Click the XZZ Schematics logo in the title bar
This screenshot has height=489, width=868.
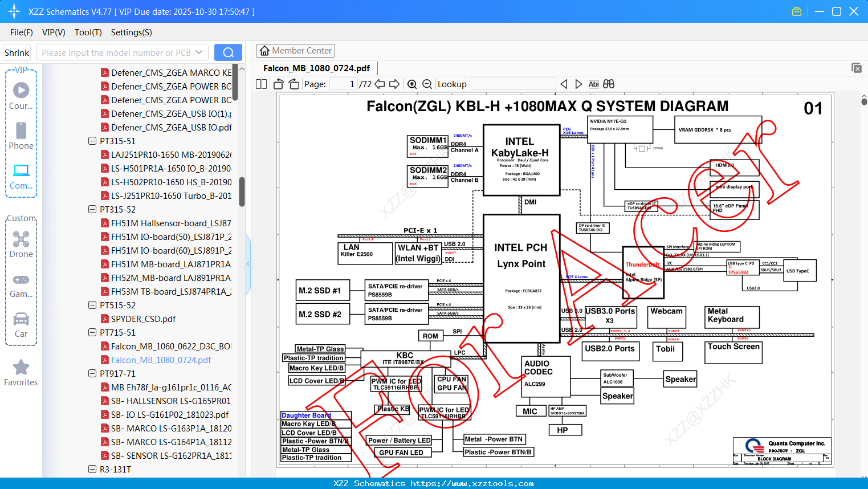[14, 11]
